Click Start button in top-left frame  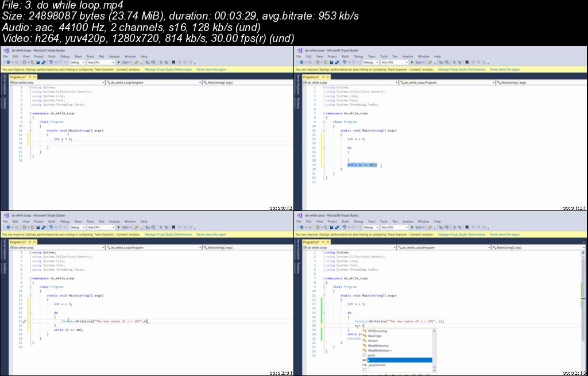pos(124,62)
